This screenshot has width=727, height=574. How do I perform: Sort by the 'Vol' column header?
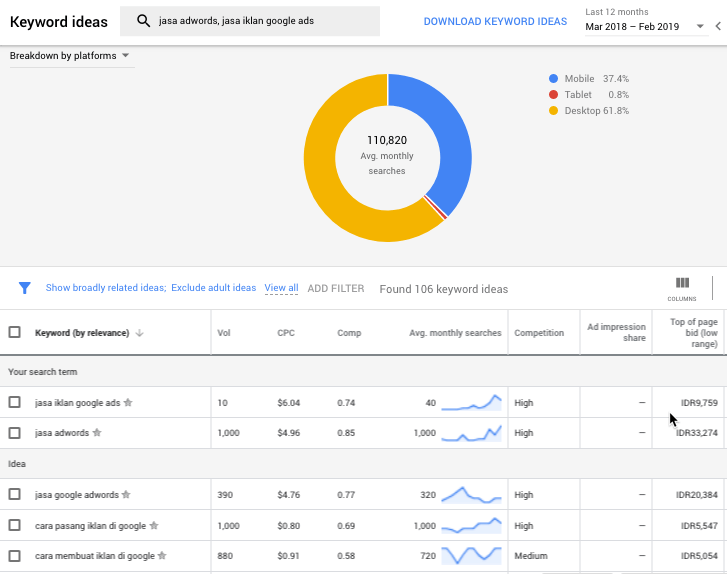[223, 333]
